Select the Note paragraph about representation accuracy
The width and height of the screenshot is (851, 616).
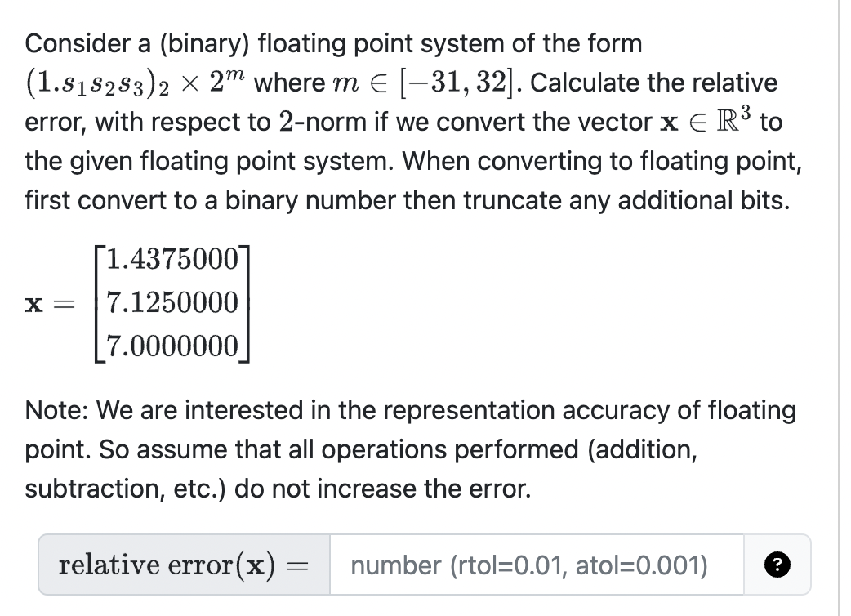pyautogui.click(x=408, y=449)
